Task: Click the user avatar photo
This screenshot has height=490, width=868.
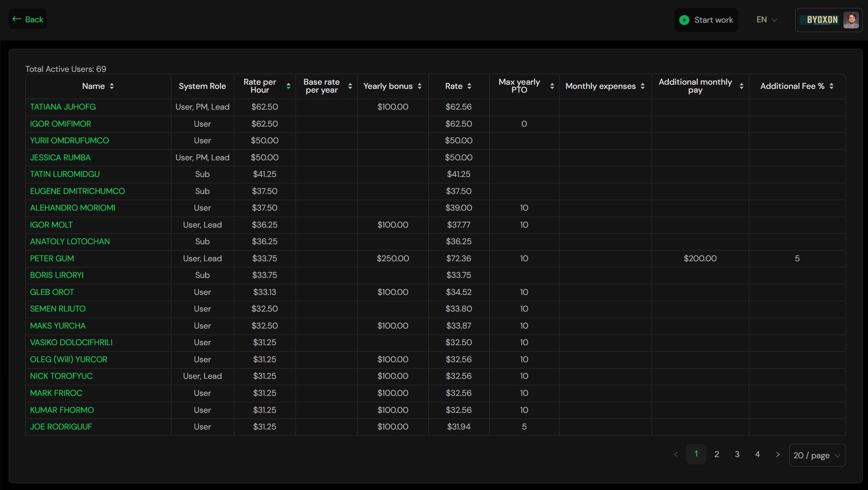Action: 851,20
